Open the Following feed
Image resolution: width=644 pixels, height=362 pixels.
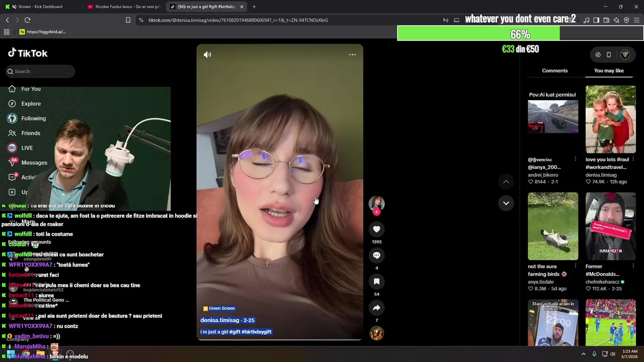tap(27, 118)
